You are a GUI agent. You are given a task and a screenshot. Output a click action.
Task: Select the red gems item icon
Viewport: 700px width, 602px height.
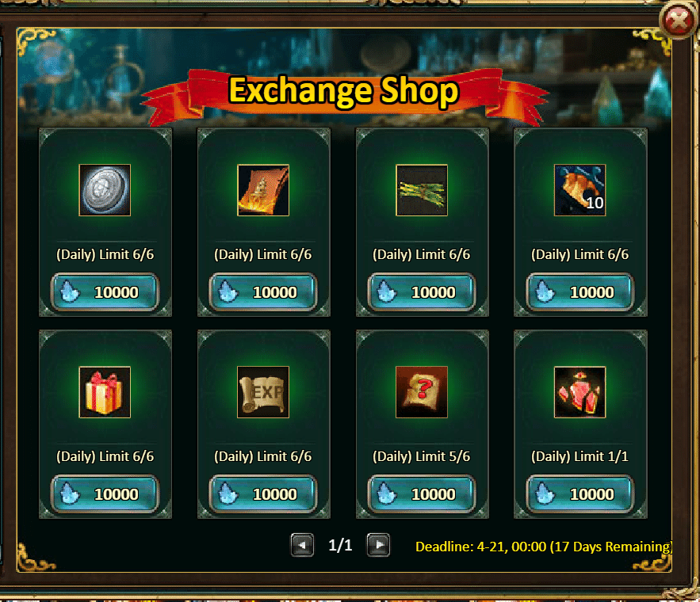[580, 392]
